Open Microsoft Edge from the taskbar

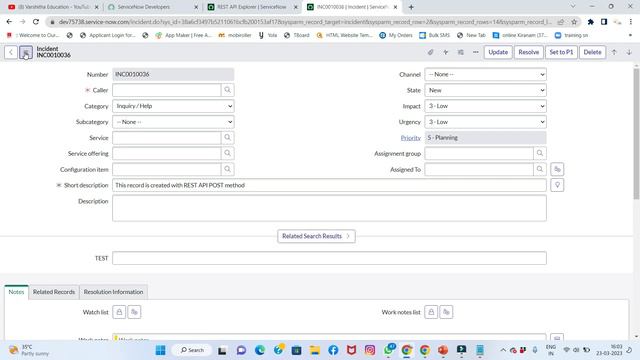[260, 350]
